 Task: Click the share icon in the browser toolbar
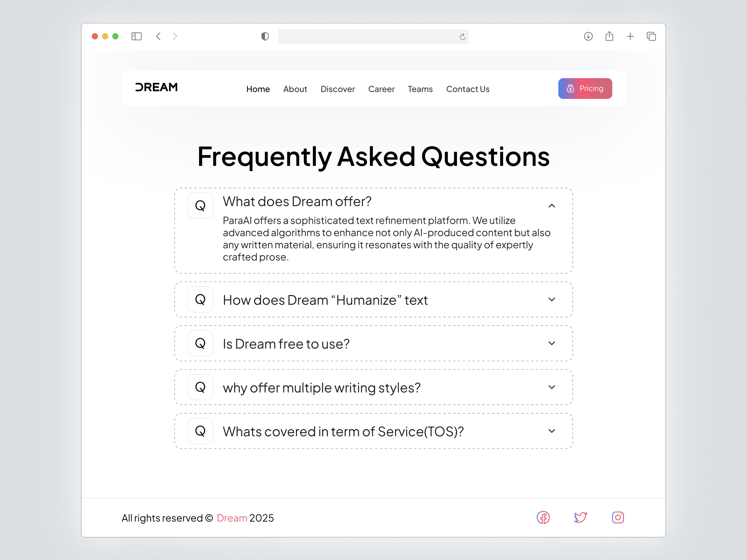click(609, 36)
